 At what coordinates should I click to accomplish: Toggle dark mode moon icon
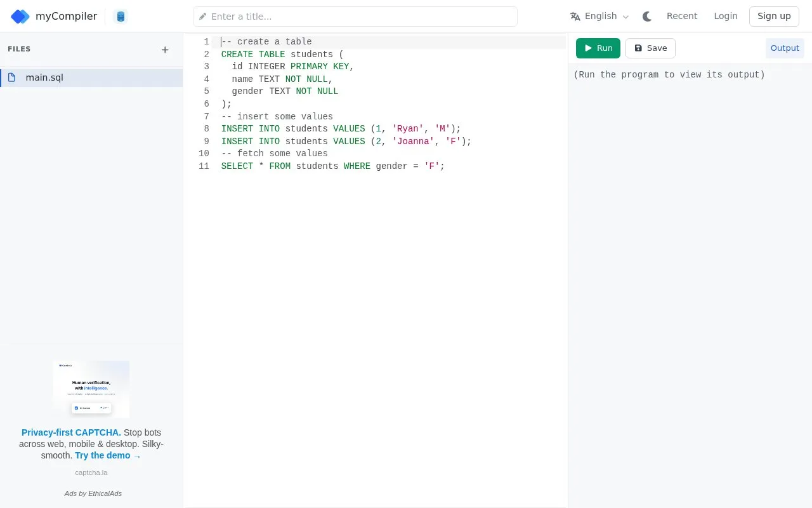[647, 17]
